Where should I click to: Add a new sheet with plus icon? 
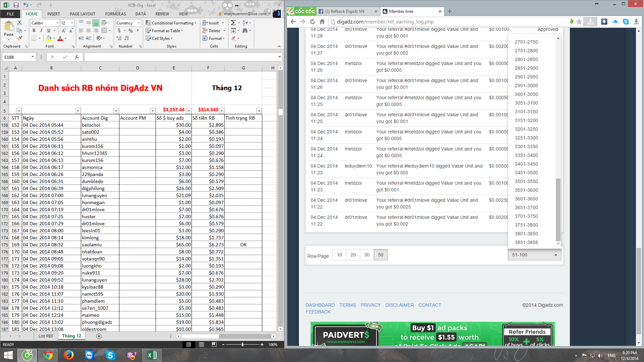[x=99, y=336]
